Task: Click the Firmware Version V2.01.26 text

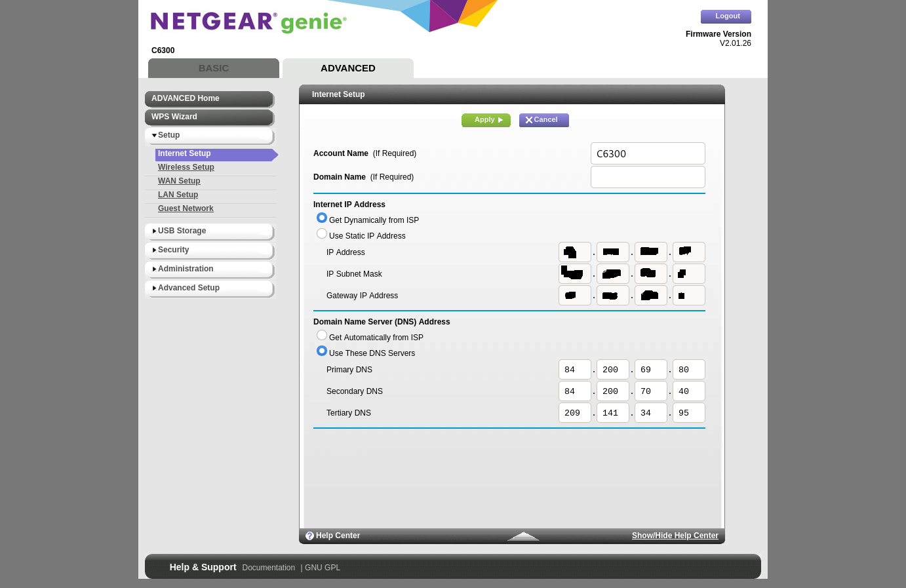Action: point(719,39)
